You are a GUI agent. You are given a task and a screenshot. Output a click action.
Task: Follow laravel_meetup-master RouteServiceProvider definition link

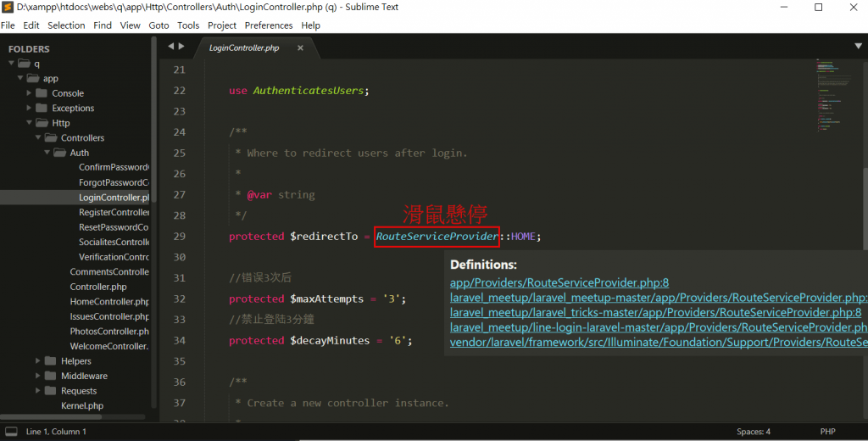pyautogui.click(x=659, y=298)
